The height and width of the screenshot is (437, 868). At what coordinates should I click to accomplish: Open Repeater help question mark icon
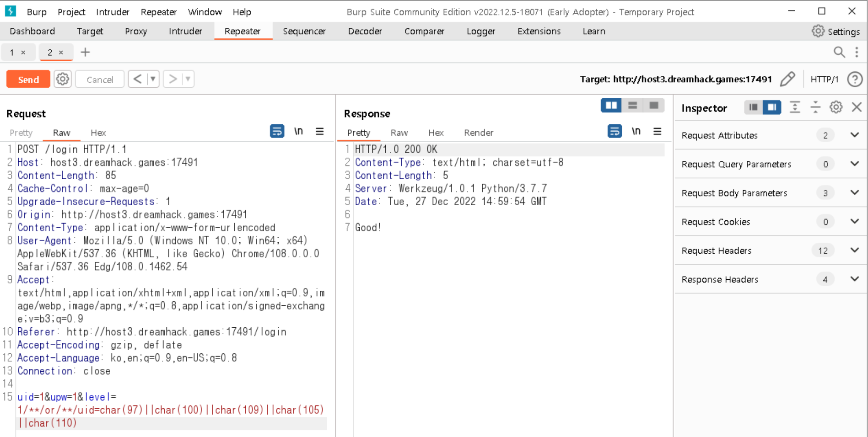855,79
